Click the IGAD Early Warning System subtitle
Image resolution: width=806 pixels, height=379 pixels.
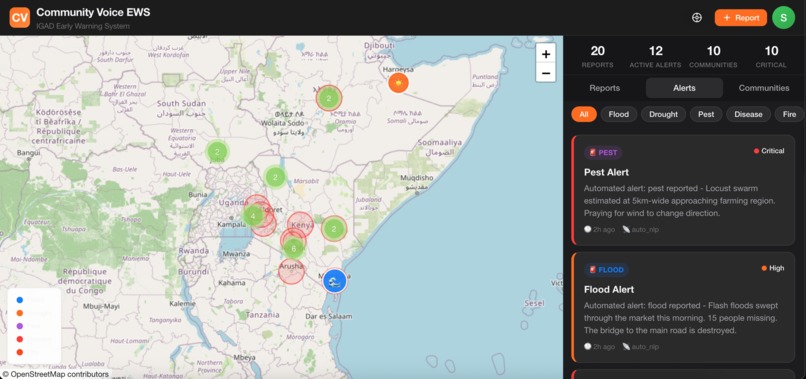pyautogui.click(x=83, y=26)
